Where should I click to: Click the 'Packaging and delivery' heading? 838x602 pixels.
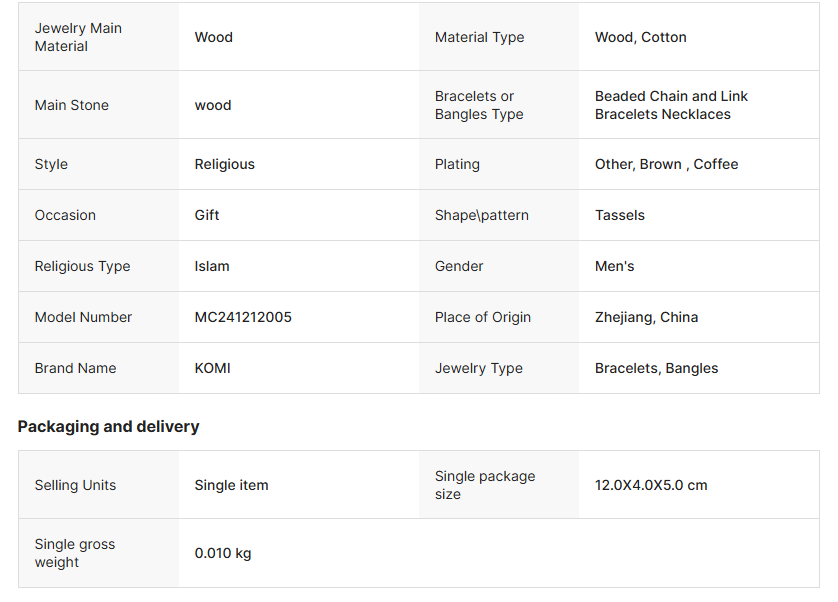coord(108,426)
